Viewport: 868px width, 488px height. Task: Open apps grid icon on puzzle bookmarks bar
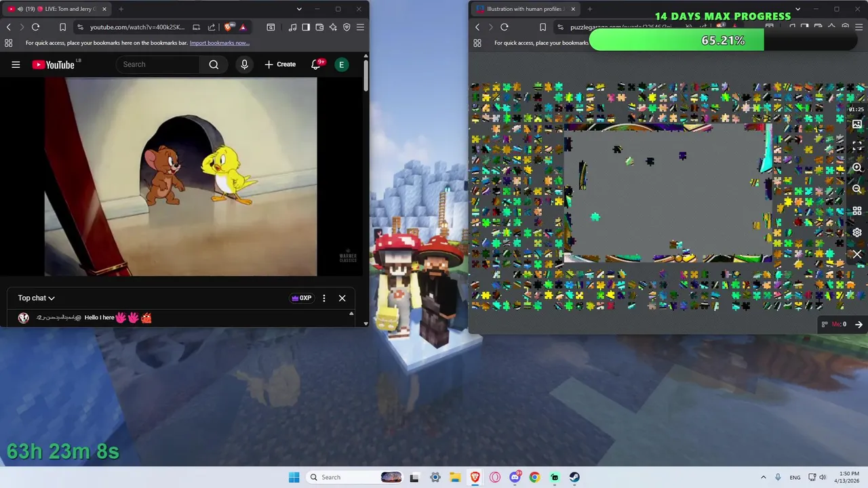pyautogui.click(x=477, y=43)
